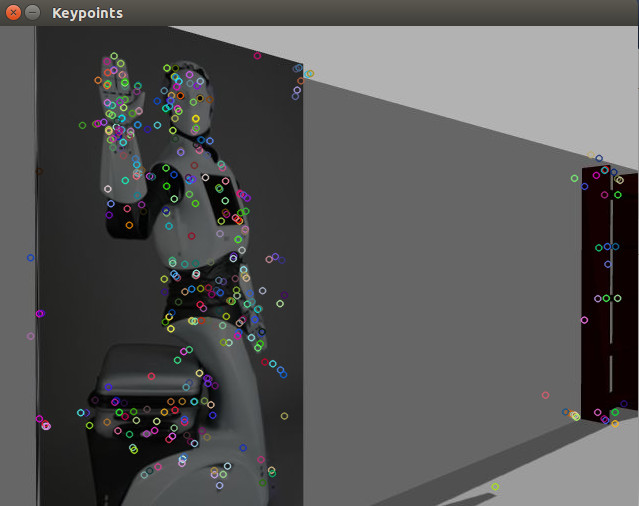Select the yellow keypoint right of robot's base
The image size is (639, 506).
(284, 416)
